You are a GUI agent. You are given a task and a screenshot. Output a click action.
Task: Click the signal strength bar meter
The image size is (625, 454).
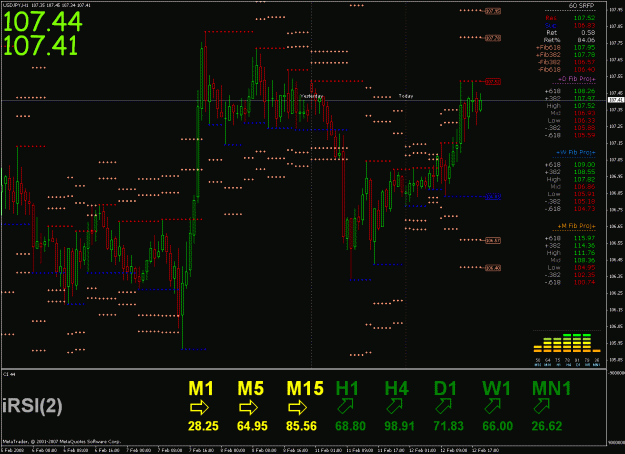tap(567, 343)
